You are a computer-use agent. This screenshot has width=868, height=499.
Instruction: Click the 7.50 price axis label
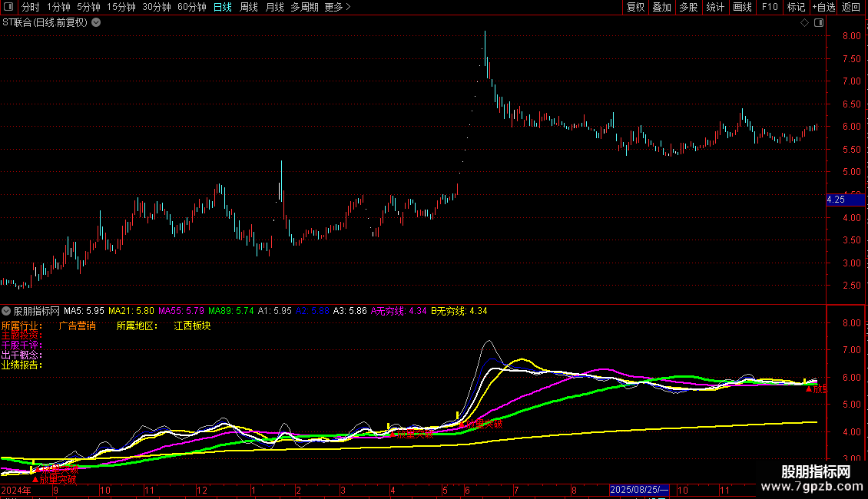[x=851, y=58]
